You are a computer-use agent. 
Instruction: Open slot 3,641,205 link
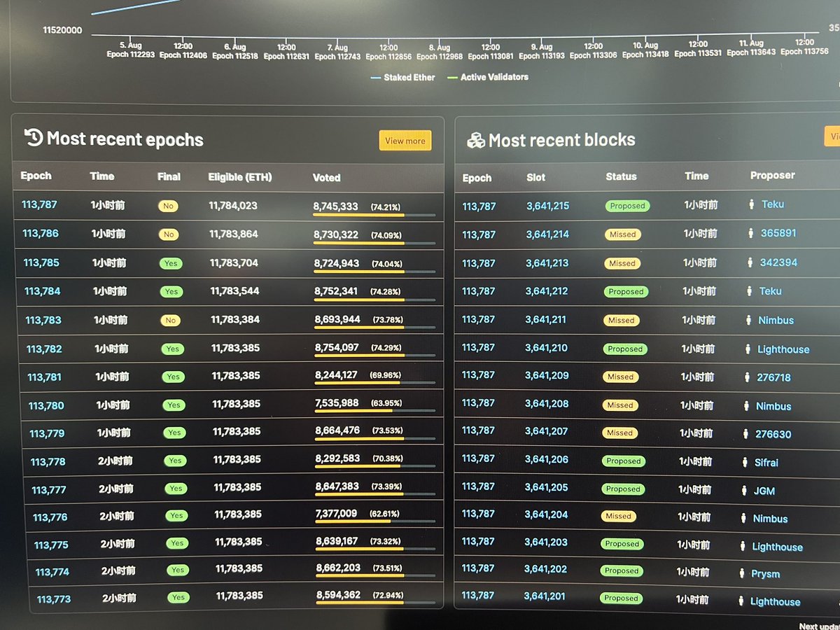coord(546,487)
